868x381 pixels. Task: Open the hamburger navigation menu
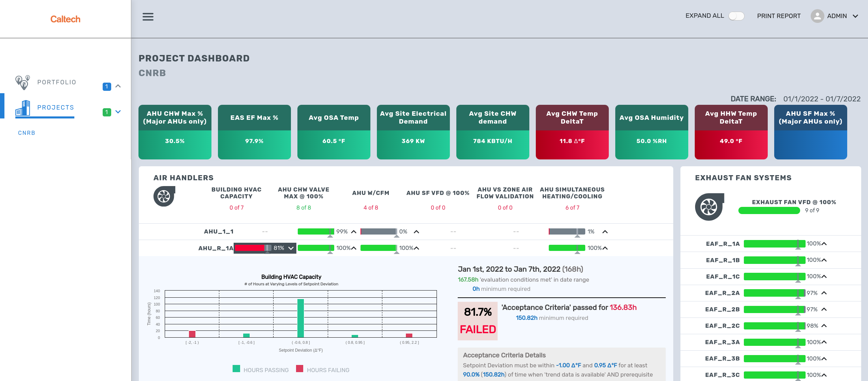point(148,16)
